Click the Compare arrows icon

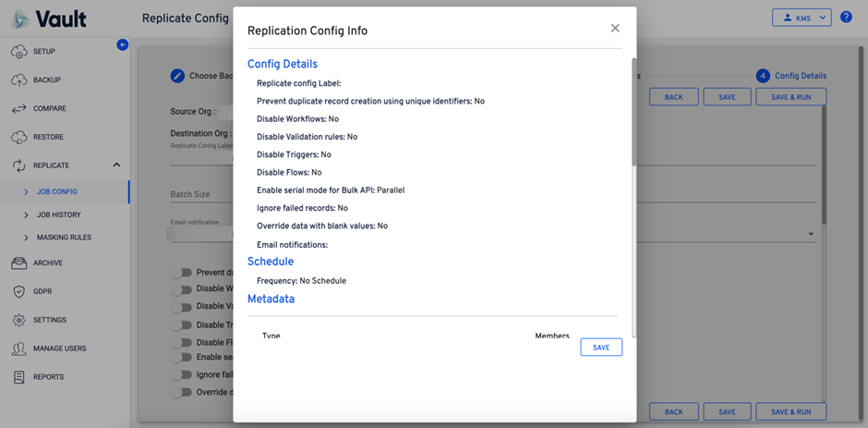click(18, 109)
